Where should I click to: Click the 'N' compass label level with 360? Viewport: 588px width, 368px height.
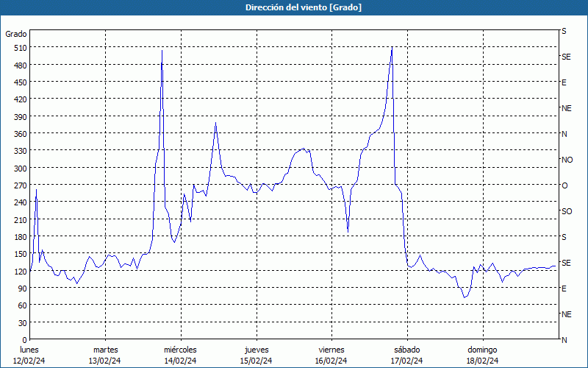(x=564, y=134)
